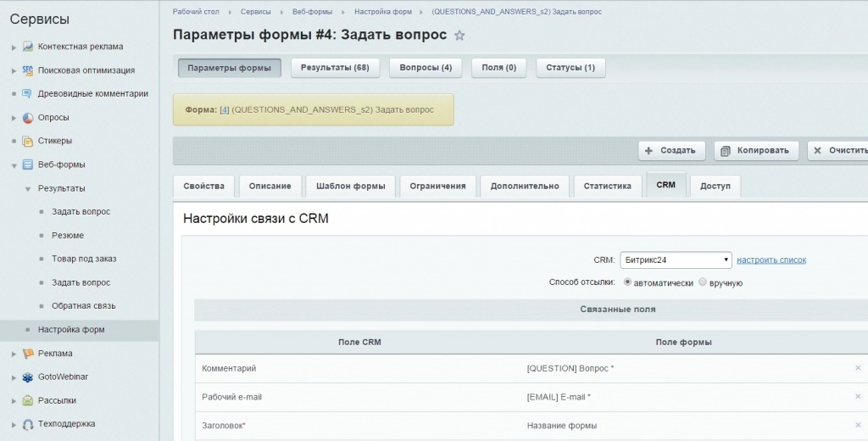Click the Реклама flag icon
The width and height of the screenshot is (868, 441).
point(28,354)
